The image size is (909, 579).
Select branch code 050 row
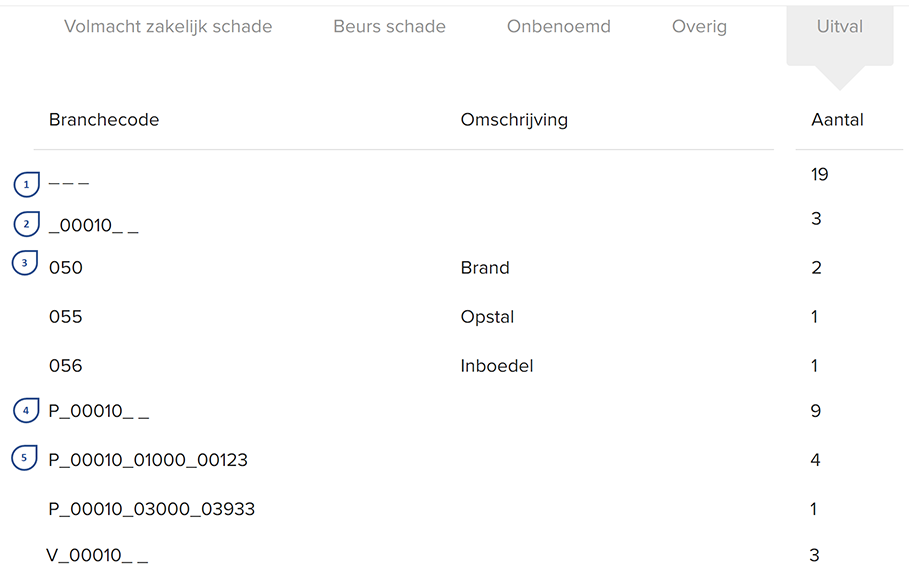(x=66, y=268)
